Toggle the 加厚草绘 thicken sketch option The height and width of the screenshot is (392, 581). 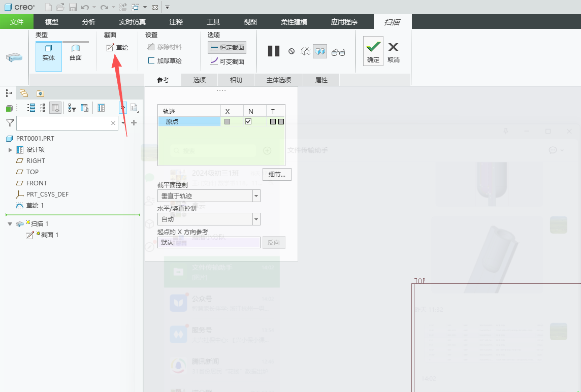click(x=165, y=61)
